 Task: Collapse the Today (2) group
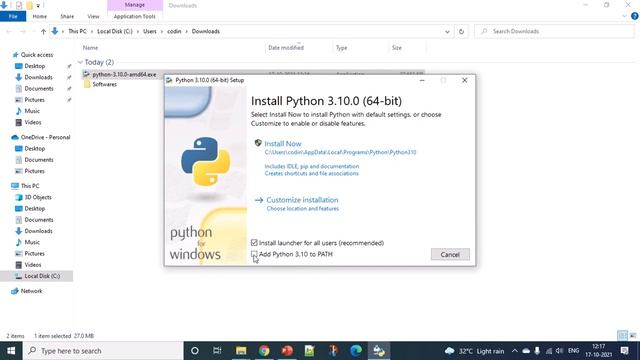pos(80,62)
